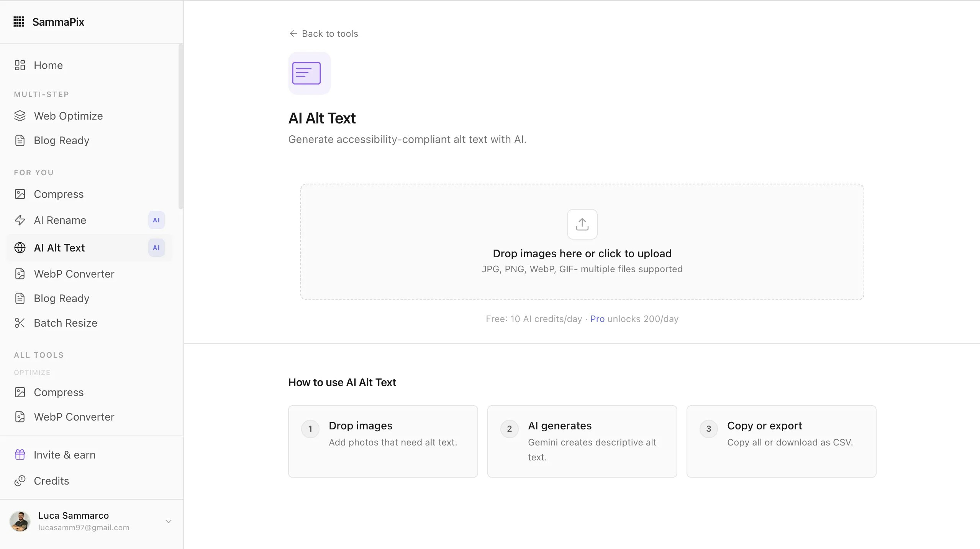Click the sidebar vertical scrollbar
The image size is (980, 549).
click(180, 127)
